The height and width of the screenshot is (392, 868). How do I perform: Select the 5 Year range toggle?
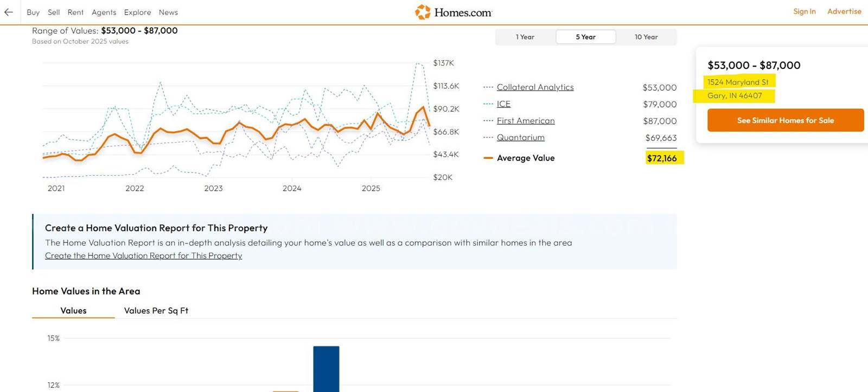coord(585,37)
